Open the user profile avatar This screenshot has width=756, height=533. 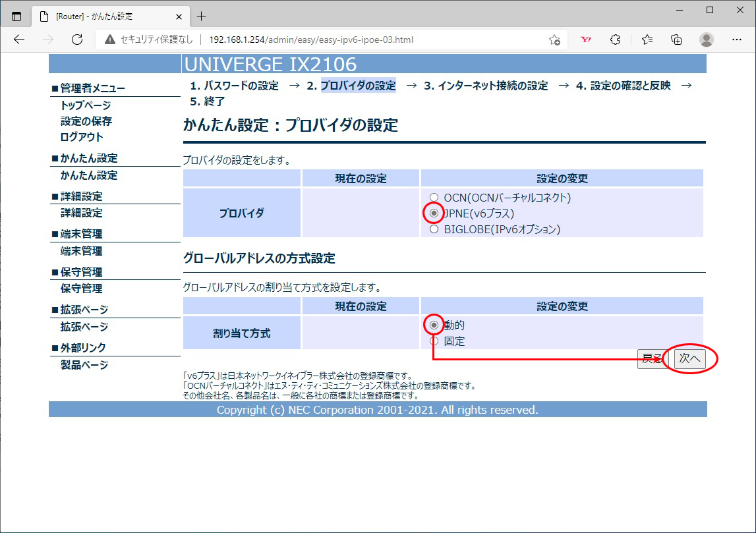707,40
